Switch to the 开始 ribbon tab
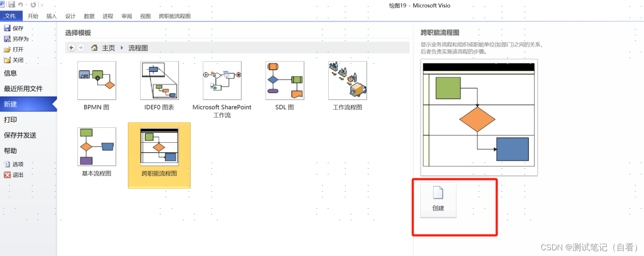This screenshot has height=256, width=644. point(33,16)
